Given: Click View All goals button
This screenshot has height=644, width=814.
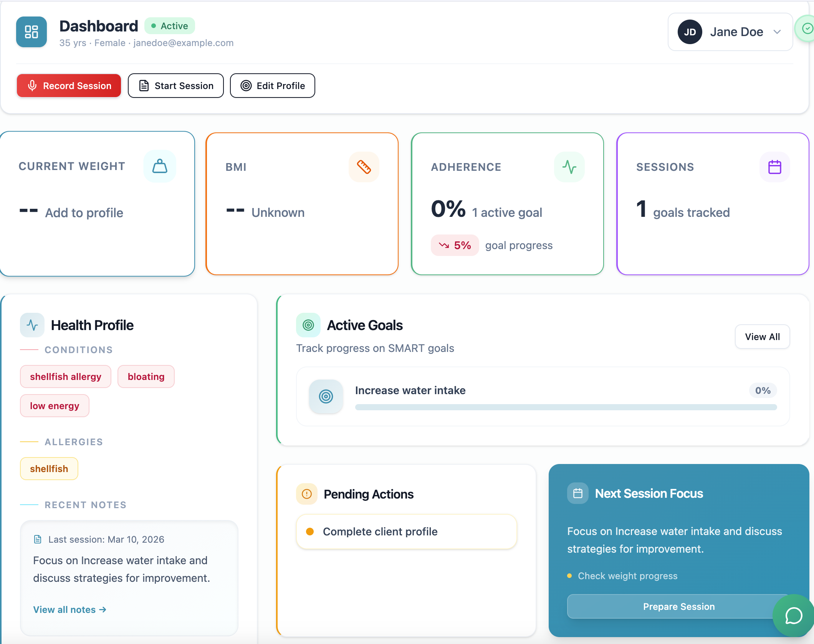Looking at the screenshot, I should [x=762, y=337].
